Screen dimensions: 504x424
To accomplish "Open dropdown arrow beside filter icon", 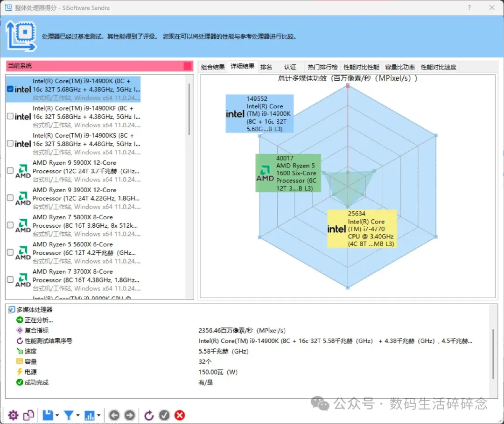I will click(78, 415).
